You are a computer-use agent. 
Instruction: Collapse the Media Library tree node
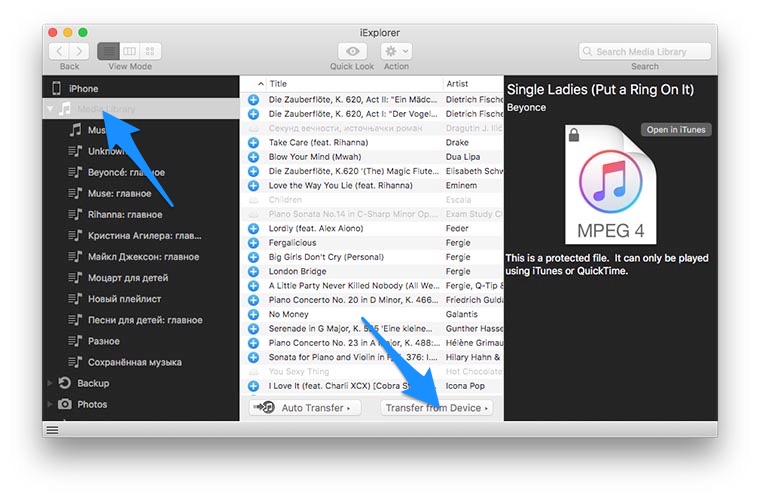point(50,109)
